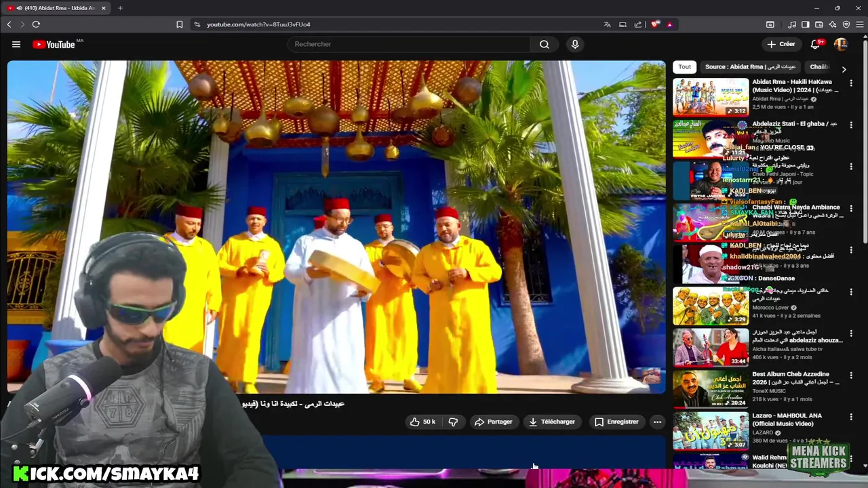Click the address bar URL
The height and width of the screenshot is (488, 868).
coord(258,24)
